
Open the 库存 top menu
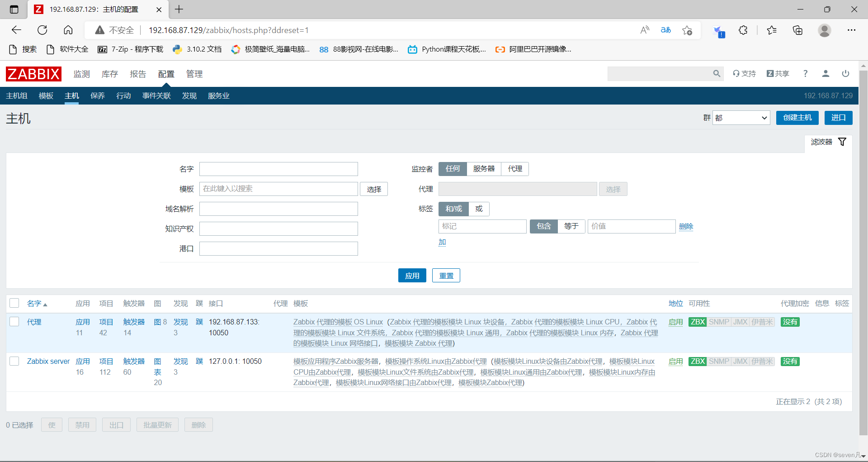click(x=110, y=74)
